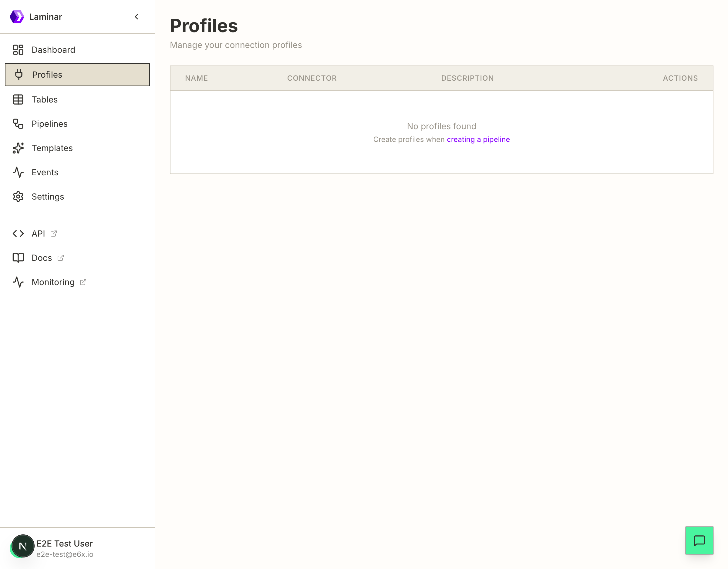The image size is (728, 569).
Task: Follow the 'creating a pipeline' link
Action: click(478, 139)
